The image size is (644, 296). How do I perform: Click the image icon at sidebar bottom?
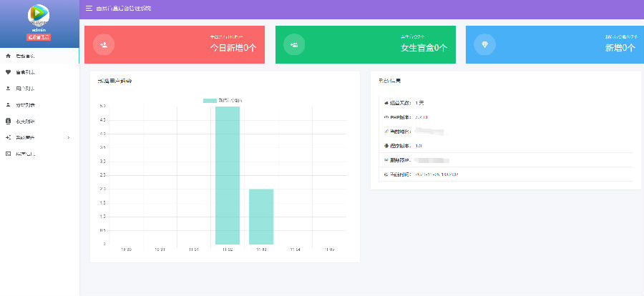point(8,154)
